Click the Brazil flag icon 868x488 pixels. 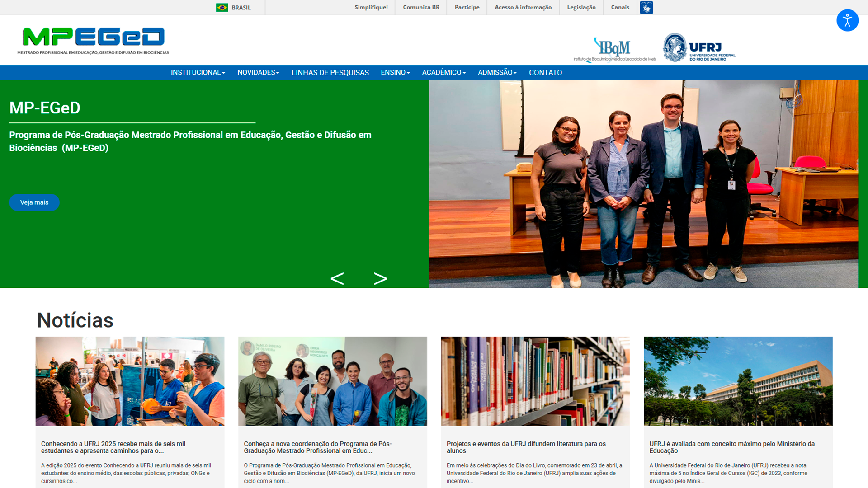coord(222,8)
